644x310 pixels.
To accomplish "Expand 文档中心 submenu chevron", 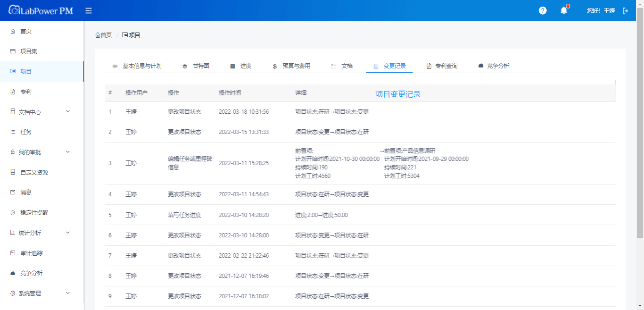I will 67,111.
